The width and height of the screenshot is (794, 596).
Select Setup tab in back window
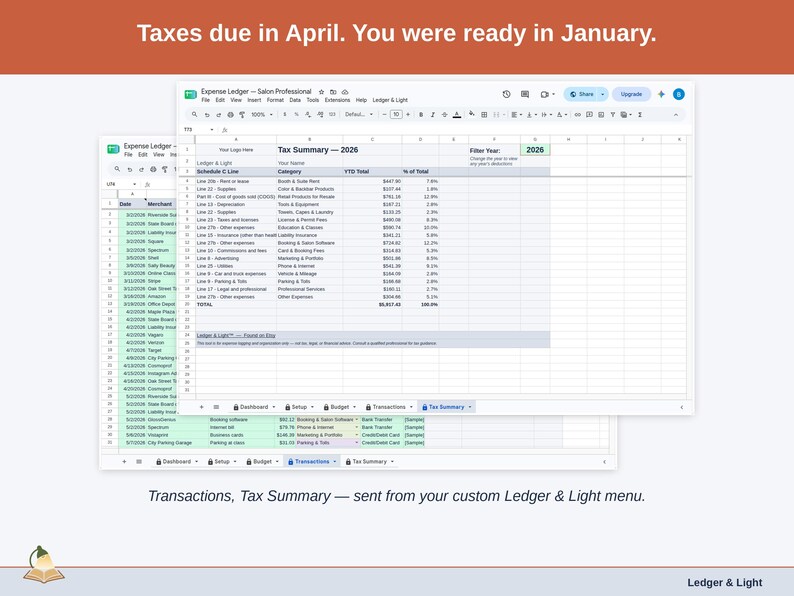pos(222,462)
